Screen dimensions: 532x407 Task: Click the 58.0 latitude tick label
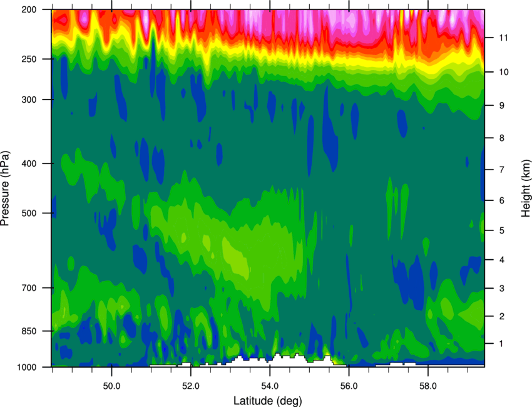click(428, 386)
